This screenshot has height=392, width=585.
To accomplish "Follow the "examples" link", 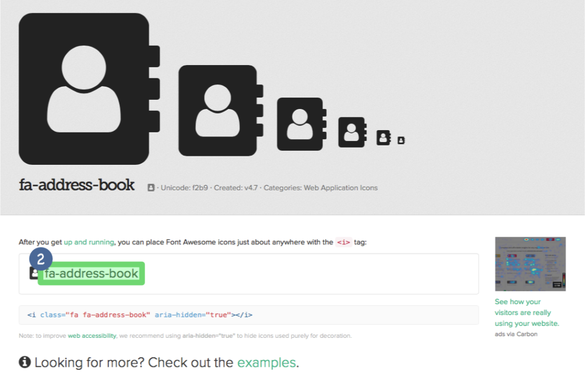I will coord(266,362).
